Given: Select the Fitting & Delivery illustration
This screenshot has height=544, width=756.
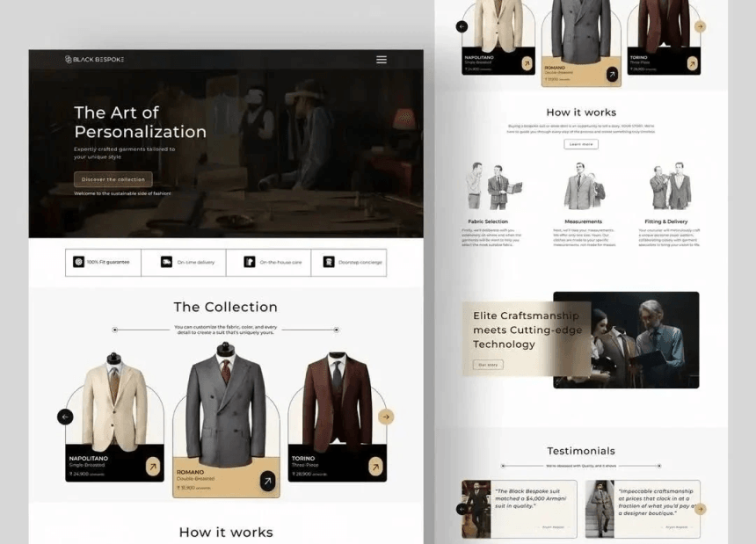Looking at the screenshot, I should (670, 186).
